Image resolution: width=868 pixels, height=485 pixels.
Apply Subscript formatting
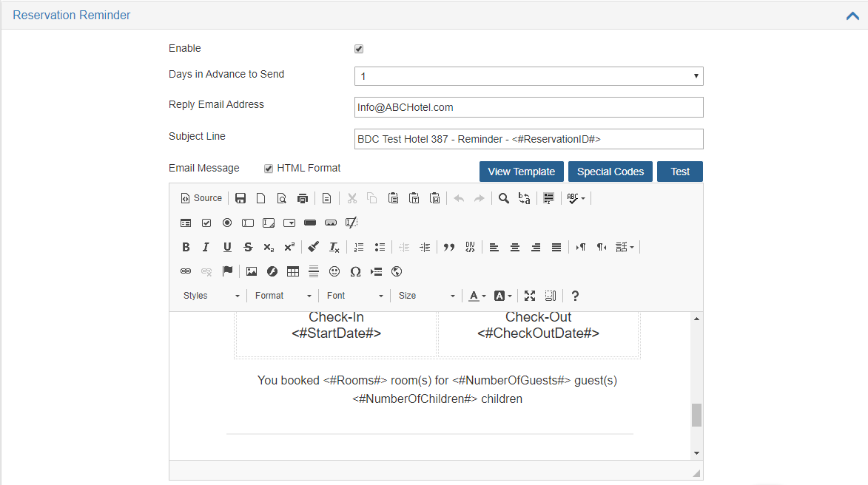pos(269,247)
